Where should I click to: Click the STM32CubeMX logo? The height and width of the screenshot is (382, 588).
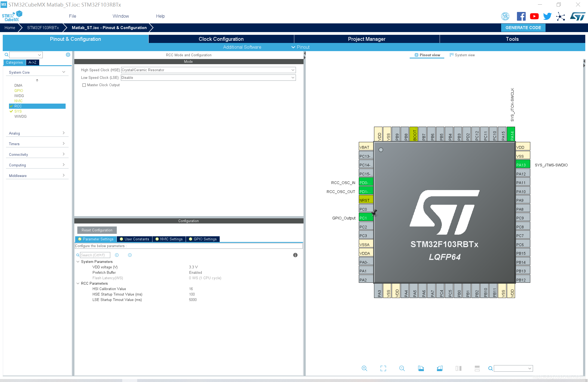pyautogui.click(x=12, y=16)
